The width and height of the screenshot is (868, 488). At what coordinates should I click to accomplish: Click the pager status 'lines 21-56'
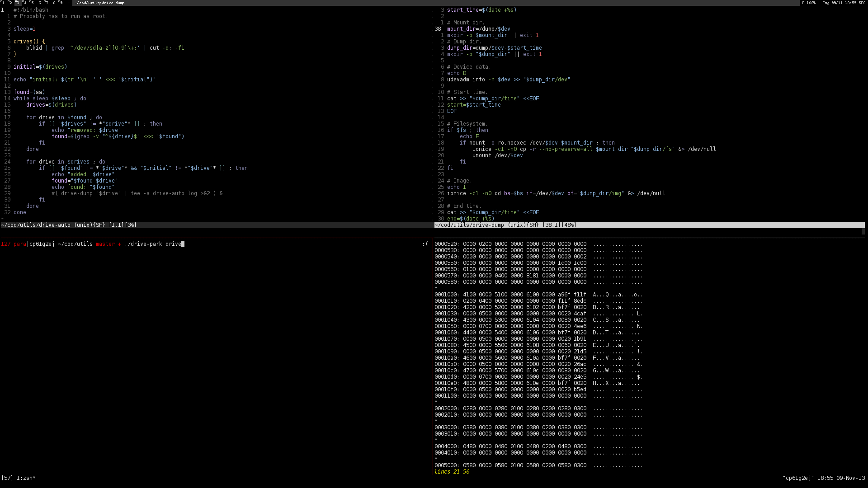coord(452,472)
